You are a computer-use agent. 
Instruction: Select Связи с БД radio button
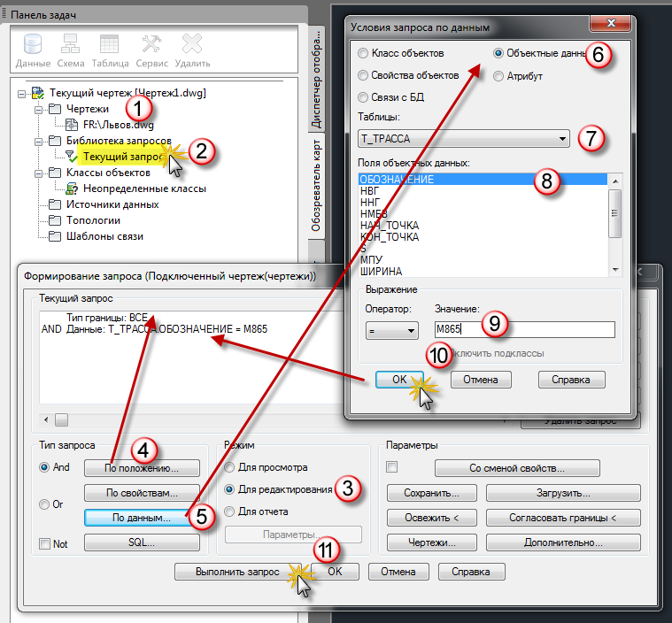pos(363,97)
